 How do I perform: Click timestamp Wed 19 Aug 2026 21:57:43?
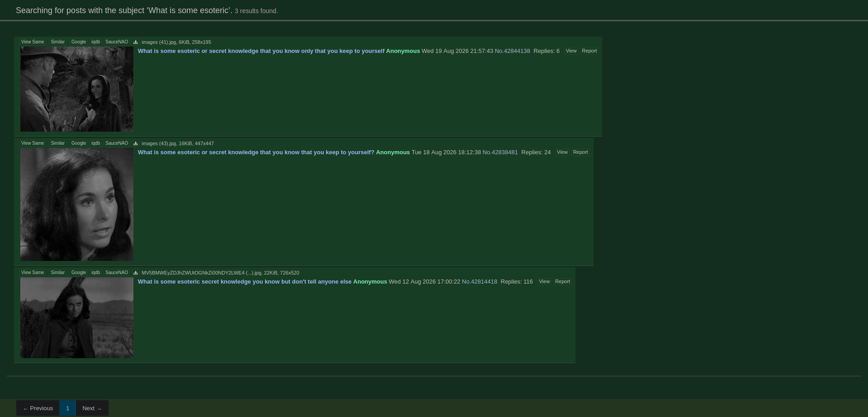click(458, 51)
